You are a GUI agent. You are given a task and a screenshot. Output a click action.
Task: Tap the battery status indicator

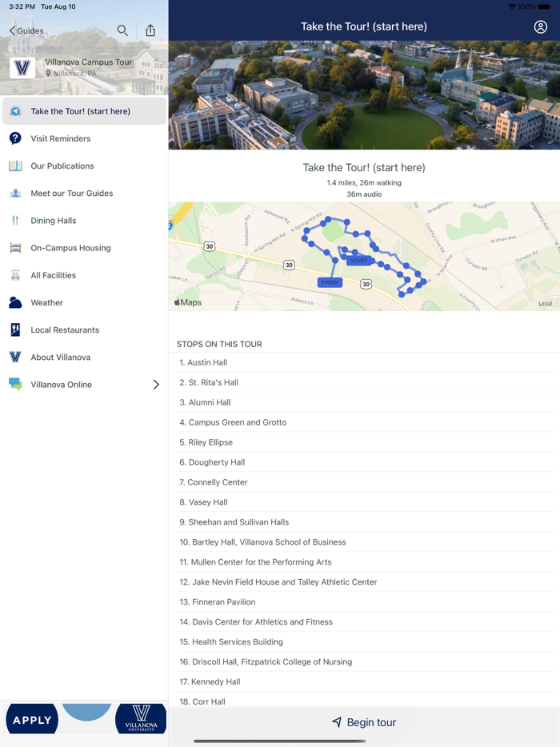point(544,6)
